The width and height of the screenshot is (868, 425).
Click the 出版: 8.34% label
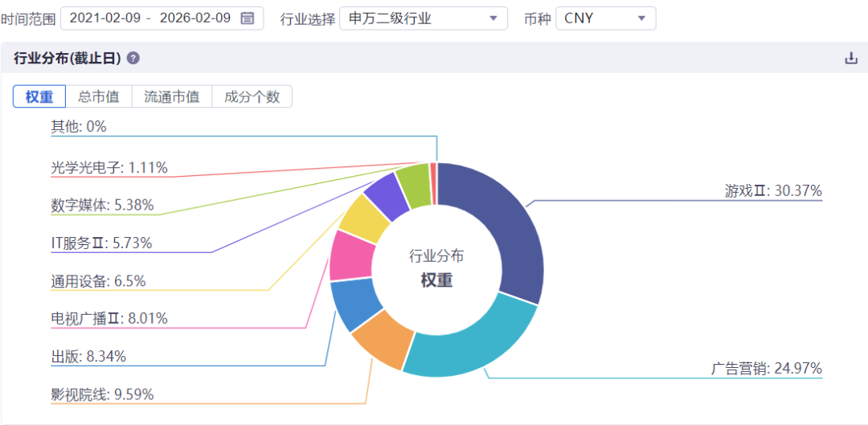click(x=88, y=357)
